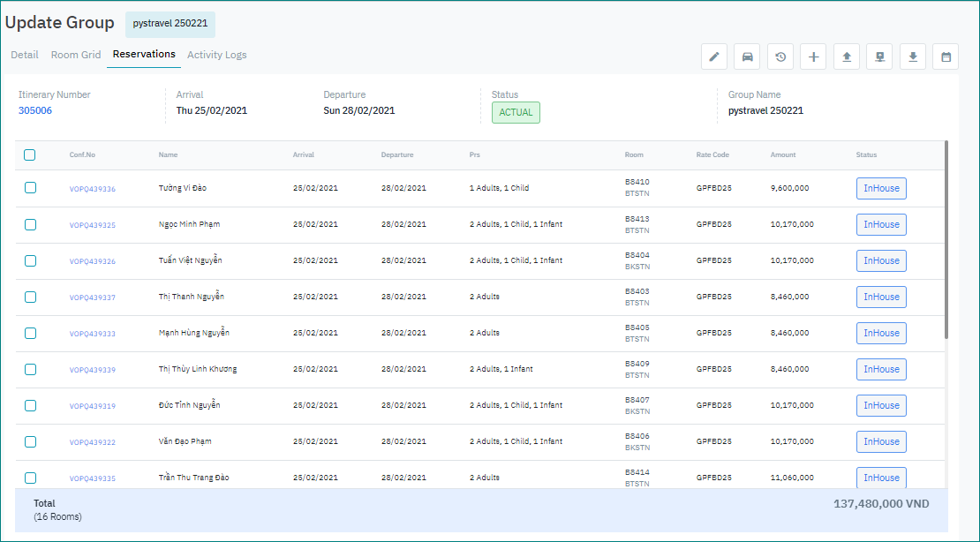980x542 pixels.
Task: Click the monitor upload icon
Action: (x=879, y=56)
